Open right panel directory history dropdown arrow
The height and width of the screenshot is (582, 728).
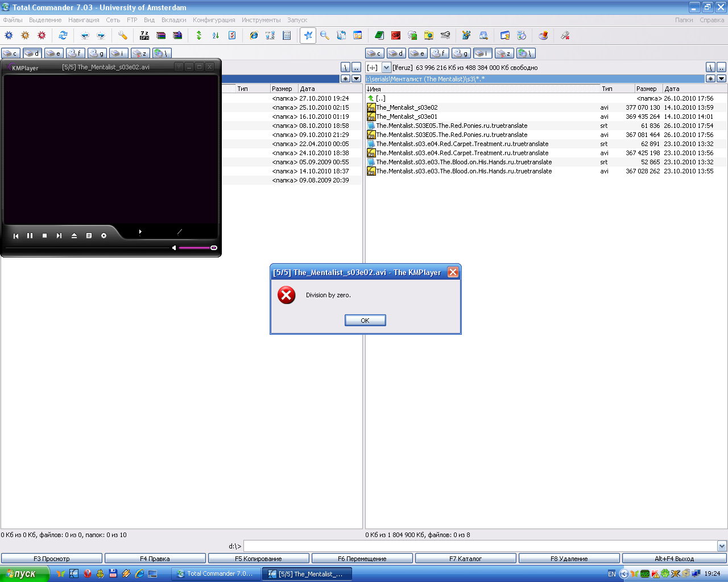point(721,78)
